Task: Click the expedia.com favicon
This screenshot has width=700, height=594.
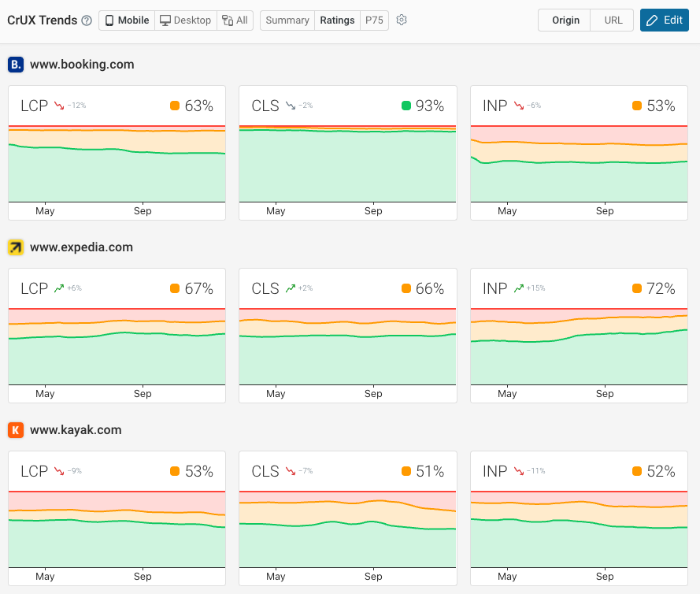Action: tap(16, 247)
